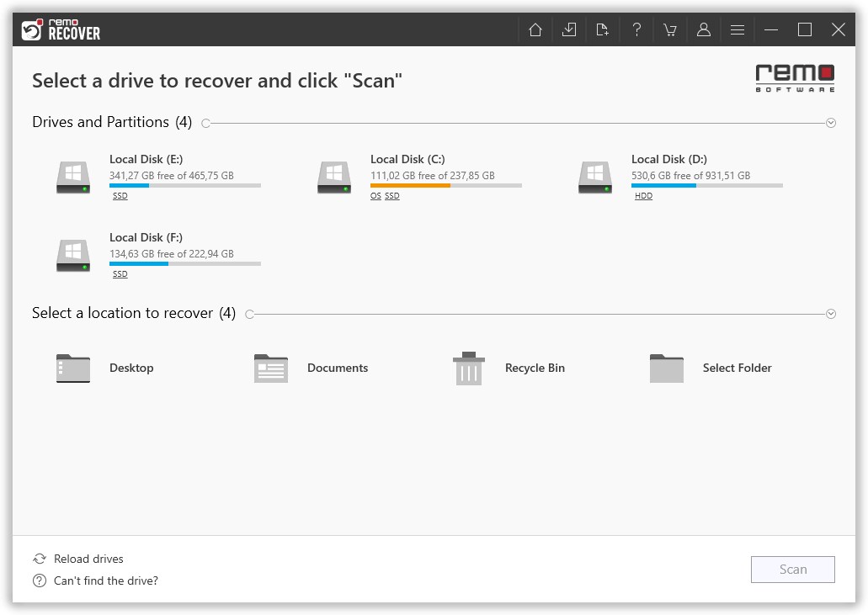Open Help question mark icon

(636, 30)
